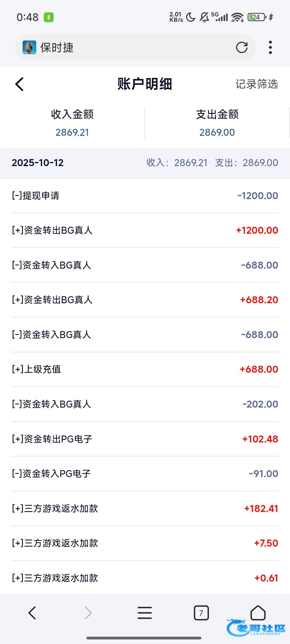
Task: Tap the back arrow beside 账户明细
Action: (x=20, y=84)
